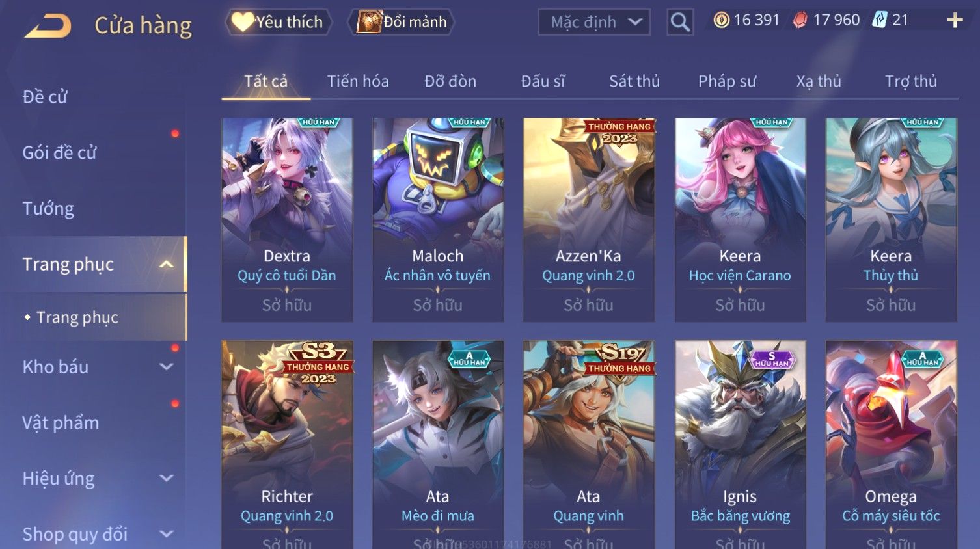Tap the back arrow icon beside Cửa hàng
This screenshot has width=980, height=549.
tap(48, 26)
